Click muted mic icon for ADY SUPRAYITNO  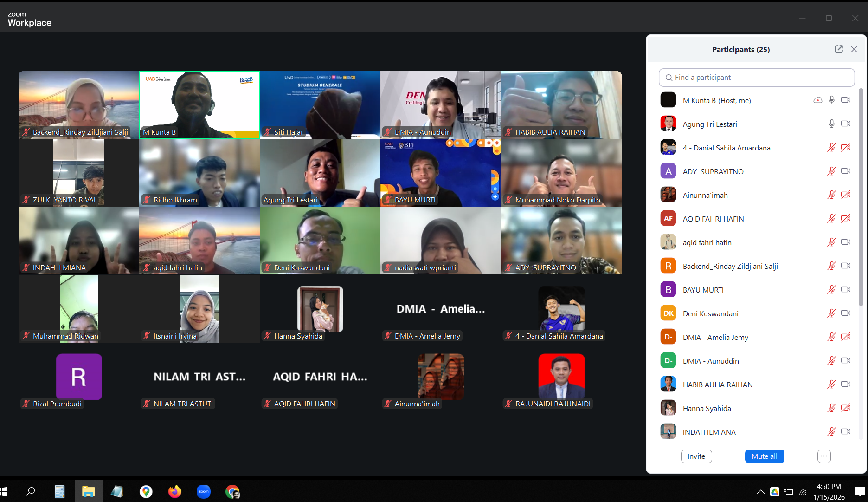pyautogui.click(x=832, y=171)
